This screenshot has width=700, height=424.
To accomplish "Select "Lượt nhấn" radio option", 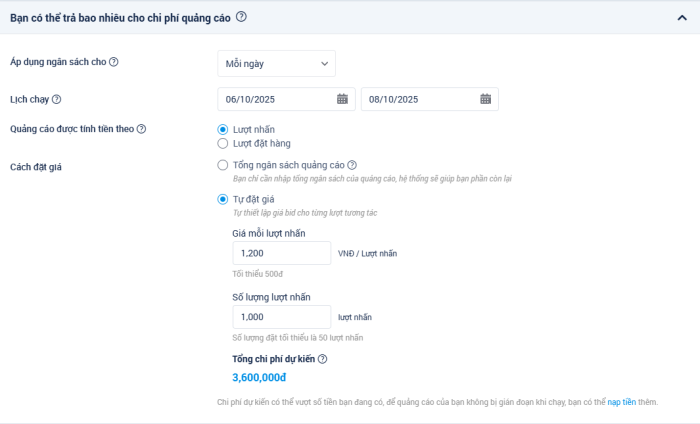I will click(x=223, y=130).
